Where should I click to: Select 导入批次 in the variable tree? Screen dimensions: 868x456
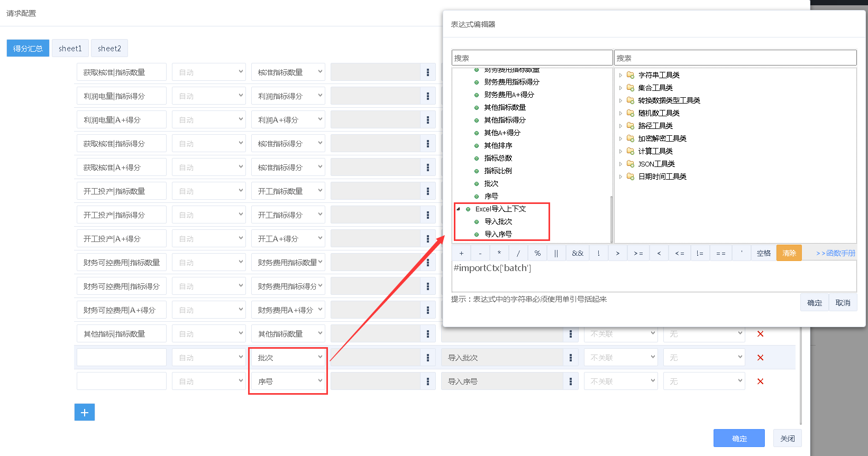[498, 221]
